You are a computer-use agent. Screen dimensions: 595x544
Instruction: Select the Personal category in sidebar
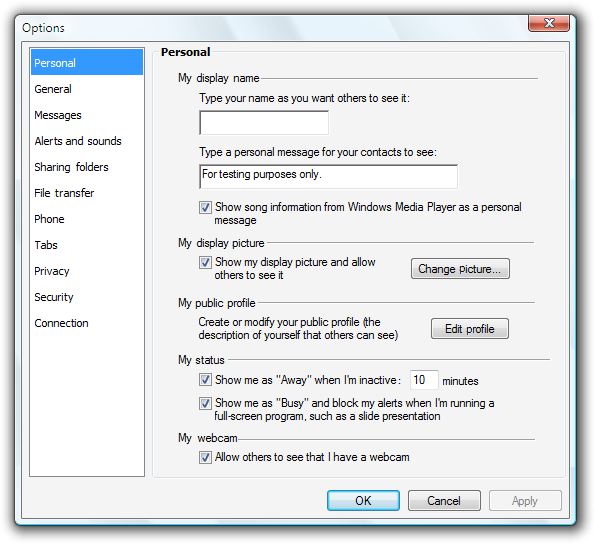click(x=87, y=62)
